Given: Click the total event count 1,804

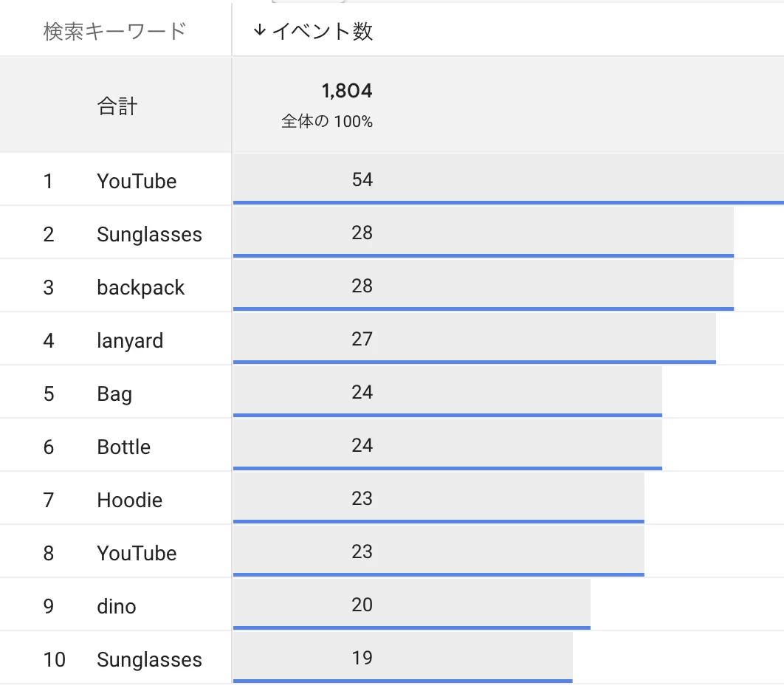Looking at the screenshot, I should point(347,91).
